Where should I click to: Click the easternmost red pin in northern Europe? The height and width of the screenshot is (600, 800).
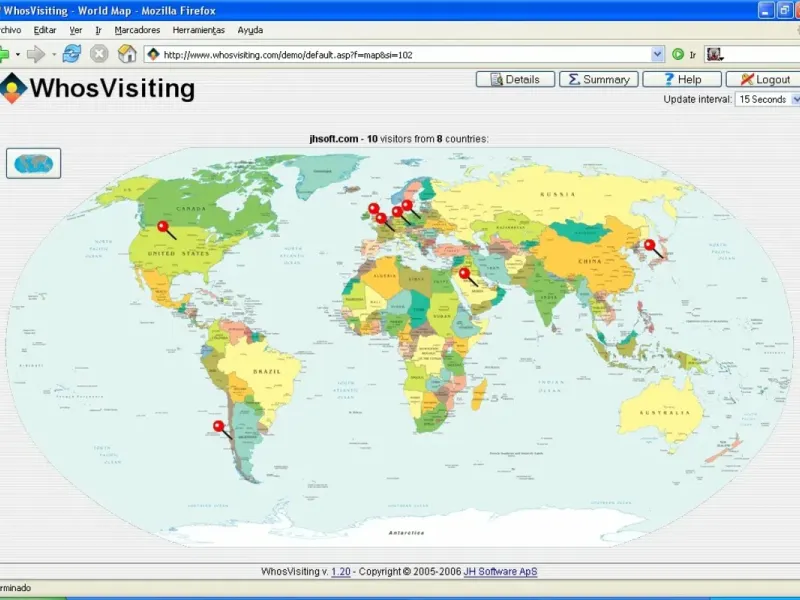coord(407,205)
